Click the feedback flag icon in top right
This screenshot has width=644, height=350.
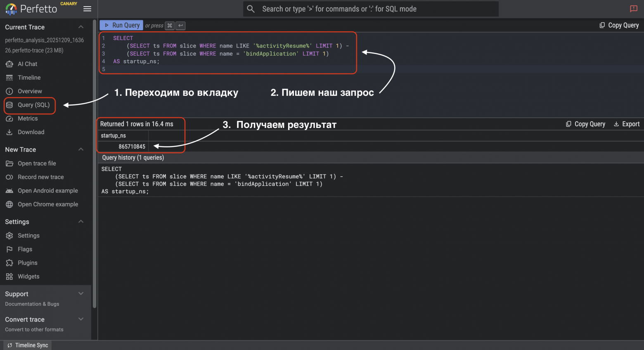click(634, 9)
